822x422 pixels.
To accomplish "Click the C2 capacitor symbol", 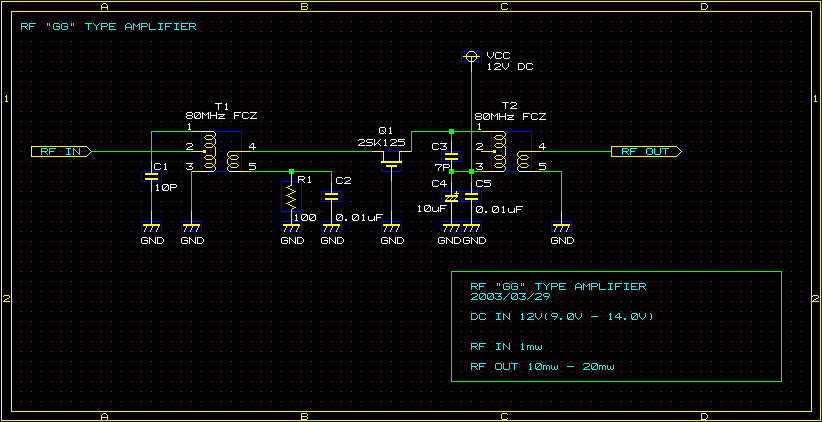I will [331, 196].
